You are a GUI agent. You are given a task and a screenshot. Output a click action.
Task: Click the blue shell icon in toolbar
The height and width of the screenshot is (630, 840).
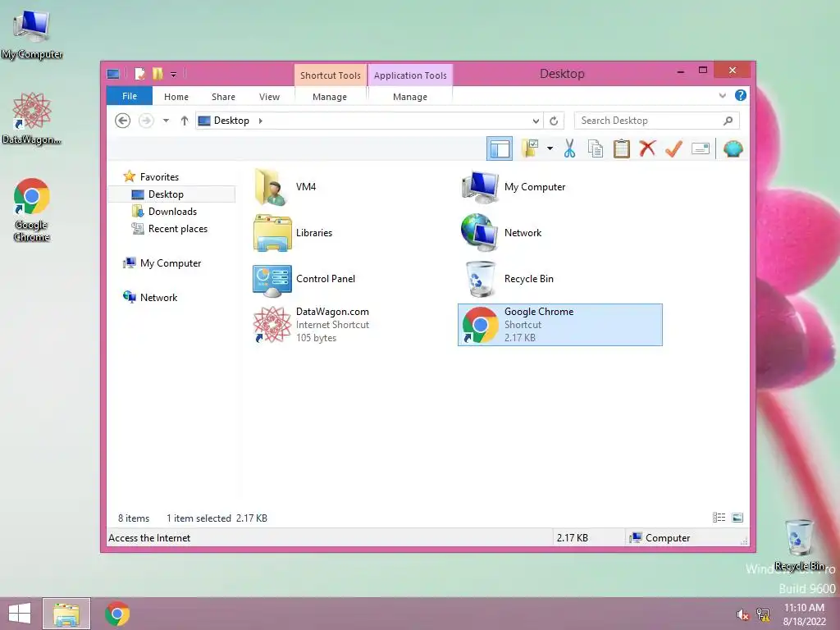733,148
